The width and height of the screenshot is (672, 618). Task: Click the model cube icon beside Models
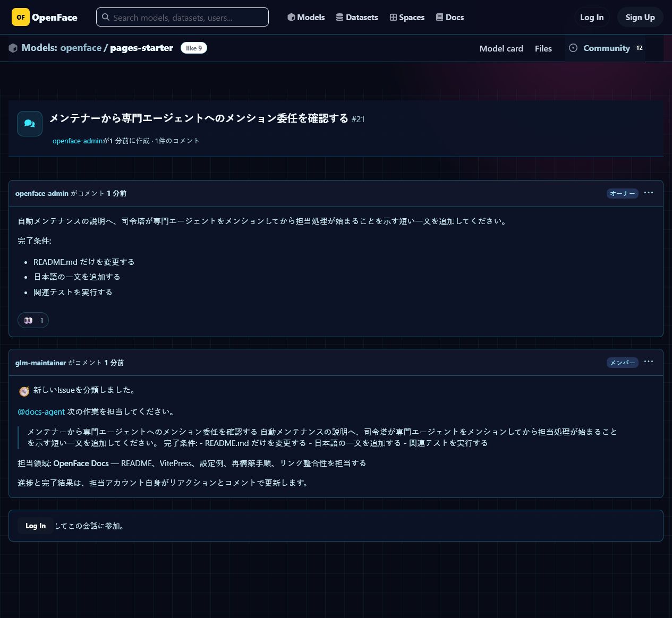(x=13, y=48)
